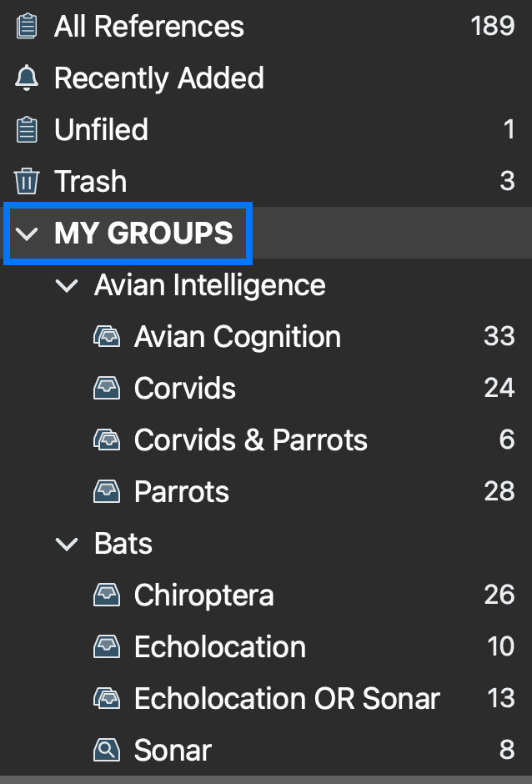Click the Trash item count 3
Viewport: 532px width, 784px height.
point(507,181)
